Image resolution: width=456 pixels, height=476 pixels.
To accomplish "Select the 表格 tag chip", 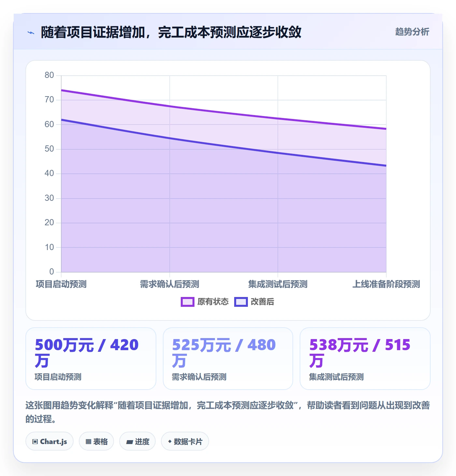I will [96, 441].
